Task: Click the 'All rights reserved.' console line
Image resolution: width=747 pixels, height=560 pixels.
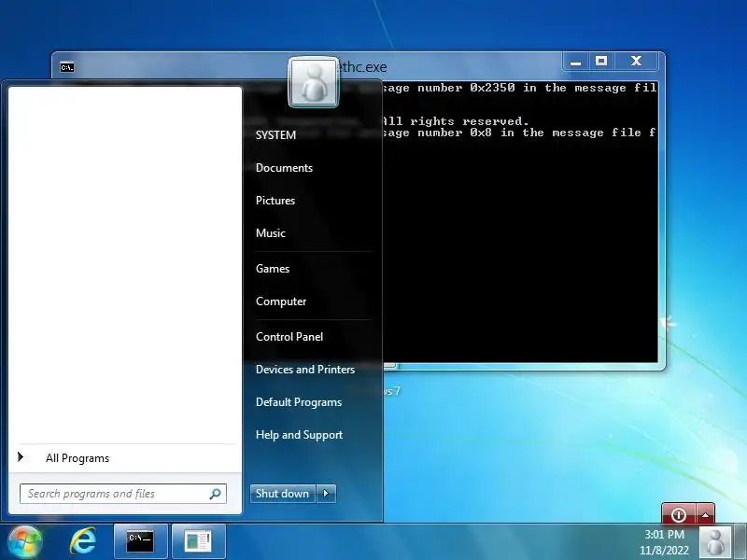Action: 455,121
